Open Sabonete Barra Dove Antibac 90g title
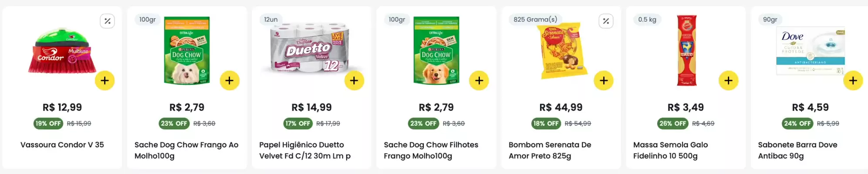Viewport: 868px width, 174px height. [797, 150]
